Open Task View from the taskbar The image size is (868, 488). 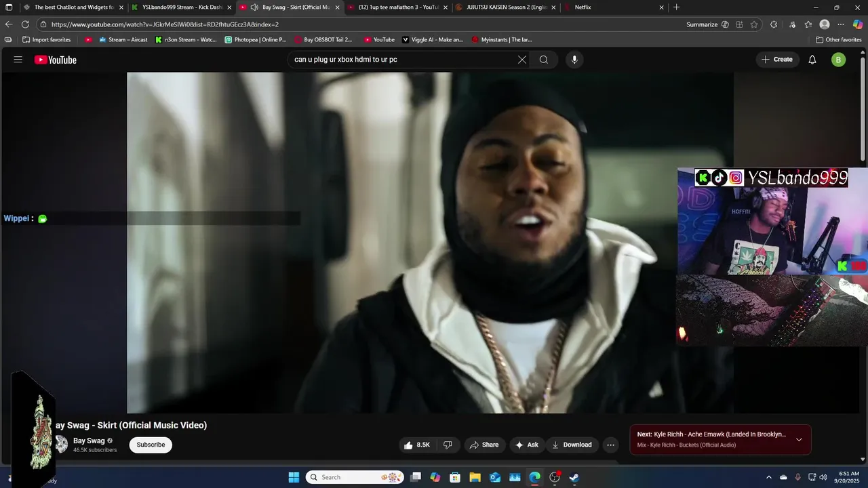[416, 477]
